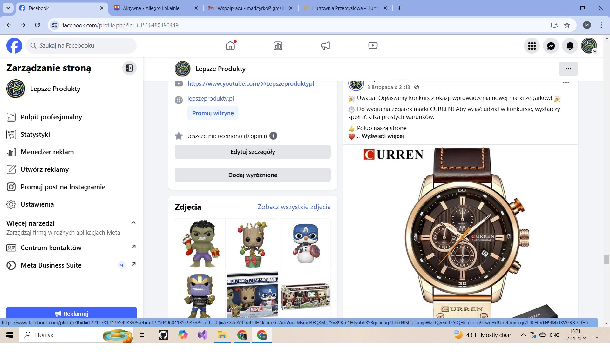
Task: Open the Hulk/Groot/Cap Snowman box thumbnail
Action: pyautogui.click(x=253, y=295)
